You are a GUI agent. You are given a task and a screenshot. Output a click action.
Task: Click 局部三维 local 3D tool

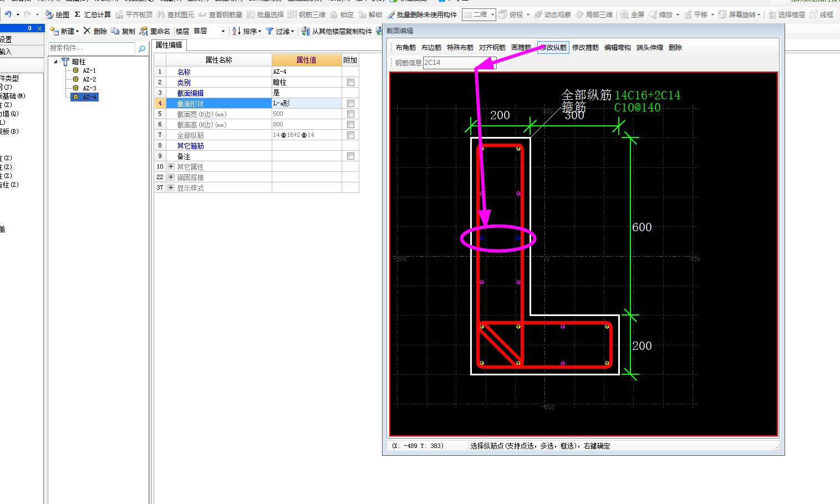(x=594, y=14)
